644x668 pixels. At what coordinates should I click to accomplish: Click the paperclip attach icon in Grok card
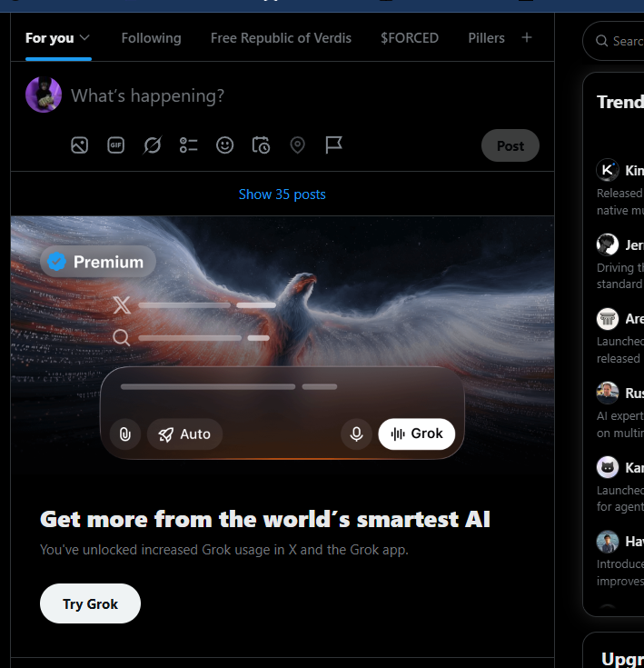tap(125, 434)
